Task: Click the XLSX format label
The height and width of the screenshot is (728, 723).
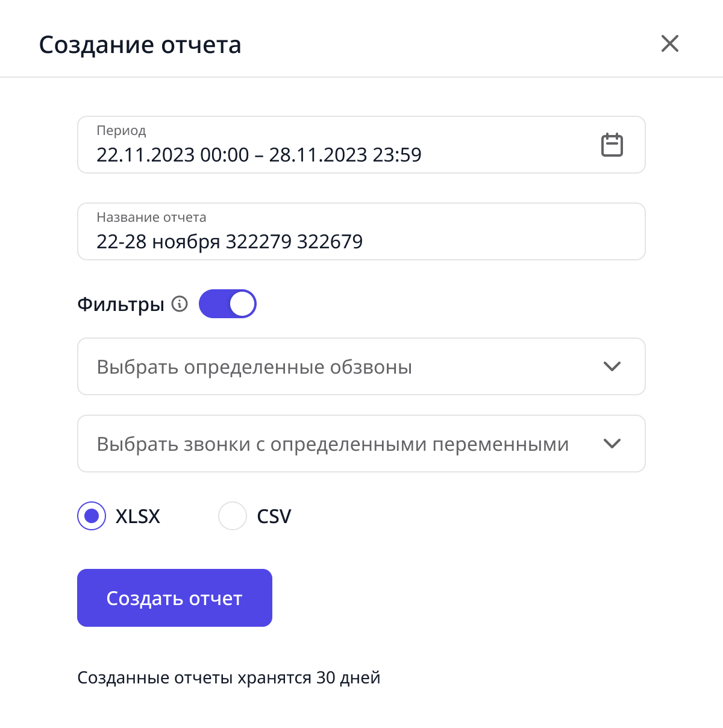Action: (138, 516)
